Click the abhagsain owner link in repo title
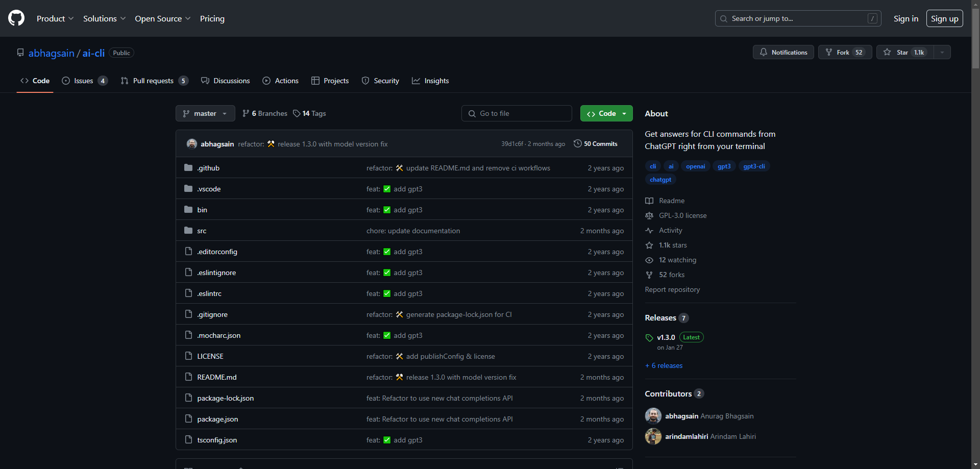This screenshot has height=469, width=980. (x=51, y=53)
